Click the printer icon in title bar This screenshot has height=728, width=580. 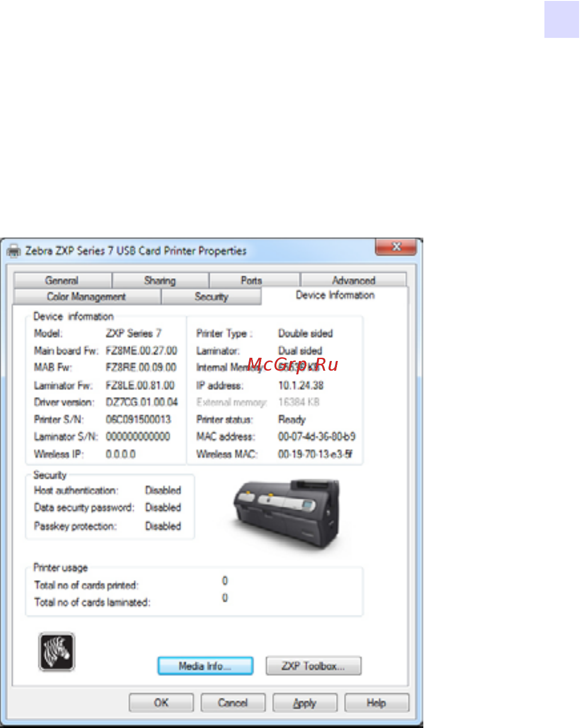click(x=14, y=251)
